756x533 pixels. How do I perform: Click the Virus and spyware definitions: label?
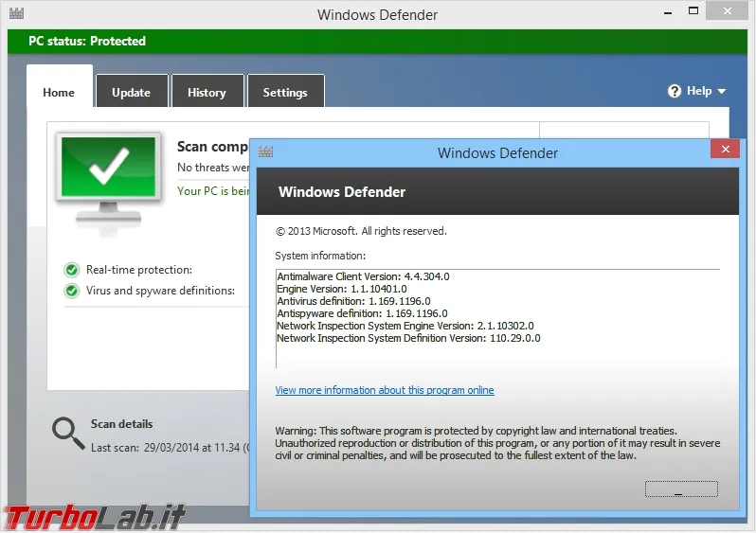pos(160,291)
